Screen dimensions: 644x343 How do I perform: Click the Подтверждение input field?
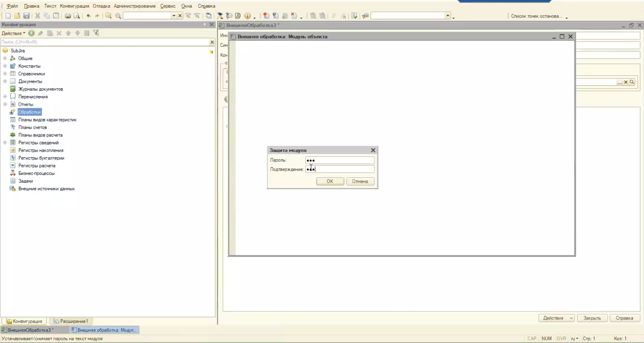click(340, 169)
